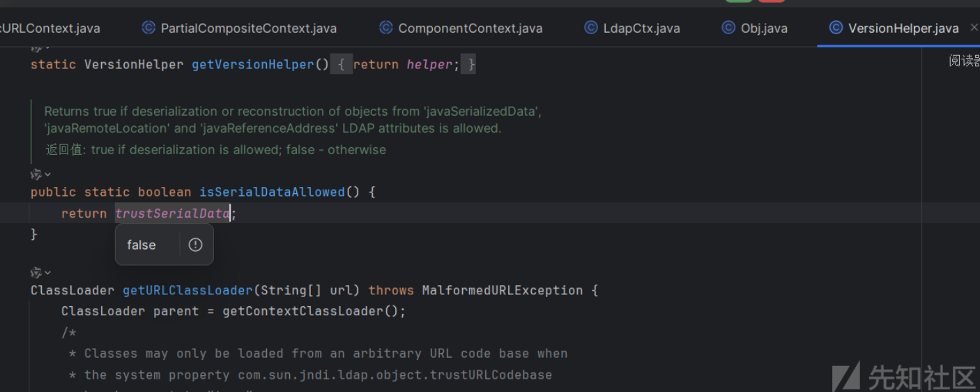Click the warning icon in the false popup
Image resolution: width=980 pixels, height=392 pixels.
coord(195,245)
